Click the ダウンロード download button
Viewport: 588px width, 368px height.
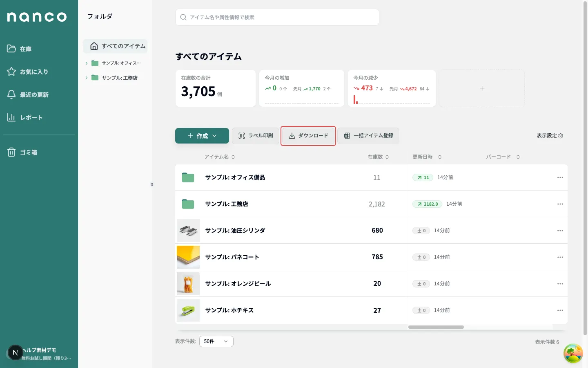[308, 136]
